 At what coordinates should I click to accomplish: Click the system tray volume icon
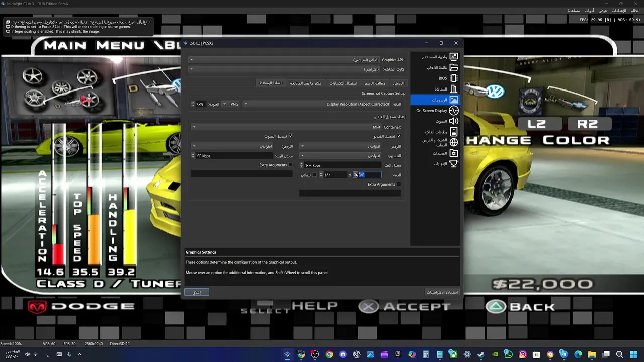click(27, 354)
